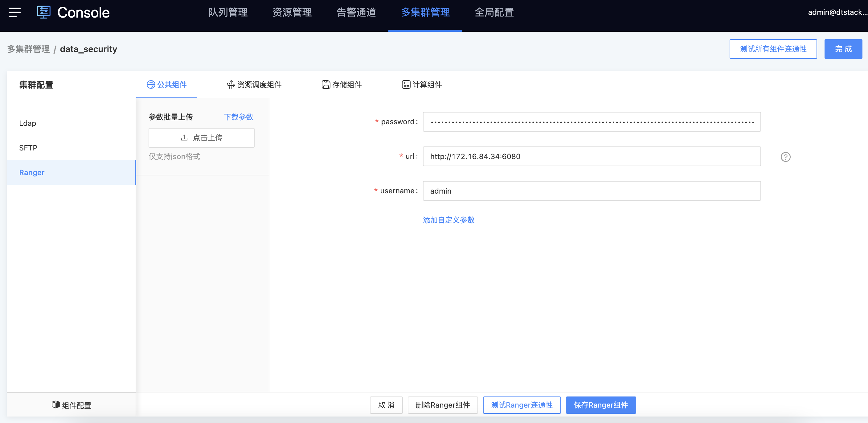Open 告警通道 in top navigation

pyautogui.click(x=356, y=12)
